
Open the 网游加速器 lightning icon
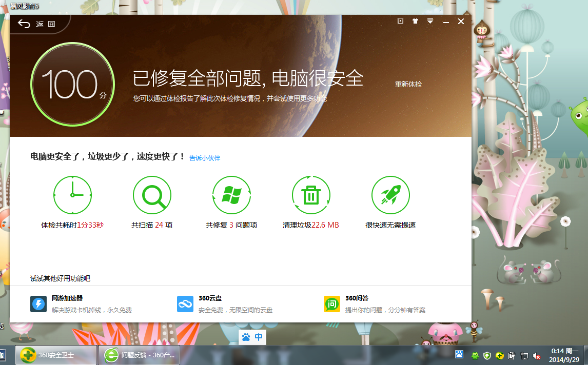(38, 304)
